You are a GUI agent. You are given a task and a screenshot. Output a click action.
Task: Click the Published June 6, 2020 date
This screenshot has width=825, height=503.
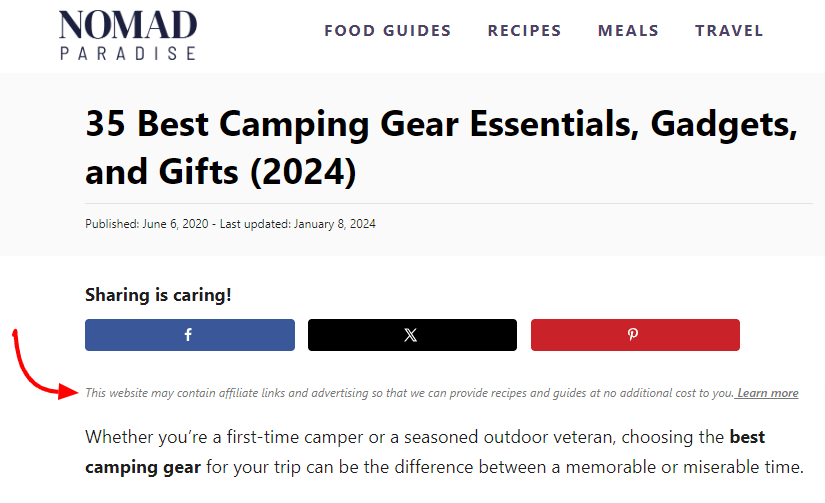click(147, 224)
